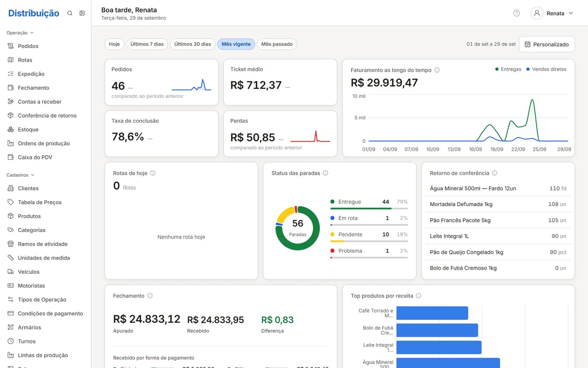Click the Tipos de Operação arrows icon
This screenshot has width=588, height=368.
[x=11, y=300]
